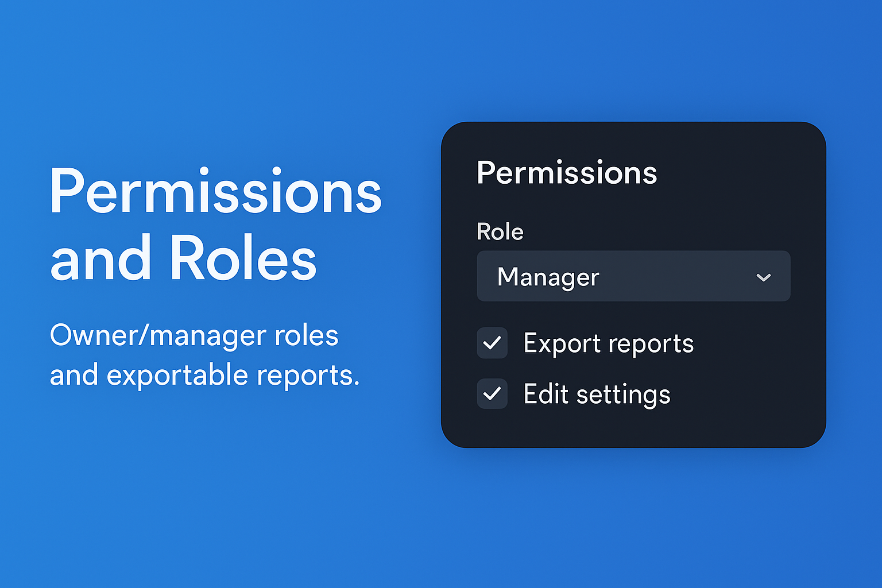Click the 'and exportable reports.' subtitle line
The width and height of the screenshot is (882, 588).
204,375
